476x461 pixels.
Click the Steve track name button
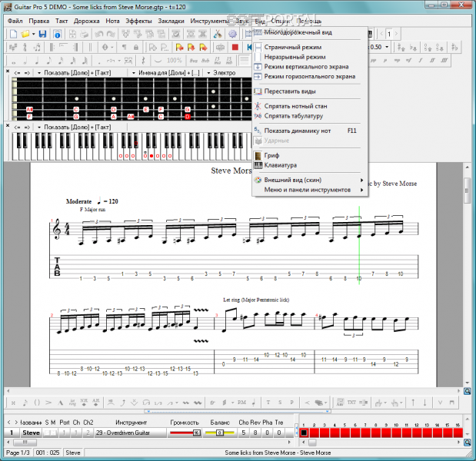(31, 433)
